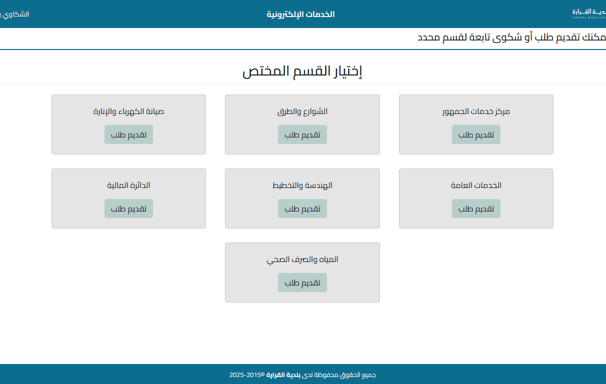The width and height of the screenshot is (606, 384).
Task: Select the صيانة الكهرباء والإنارة card title
Action: click(129, 111)
